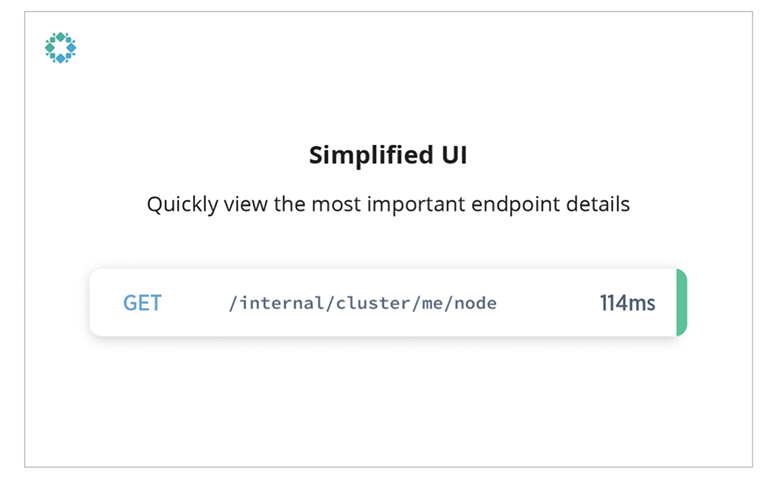
Task: Click the teal diamond-ring app logo
Action: coord(60,48)
